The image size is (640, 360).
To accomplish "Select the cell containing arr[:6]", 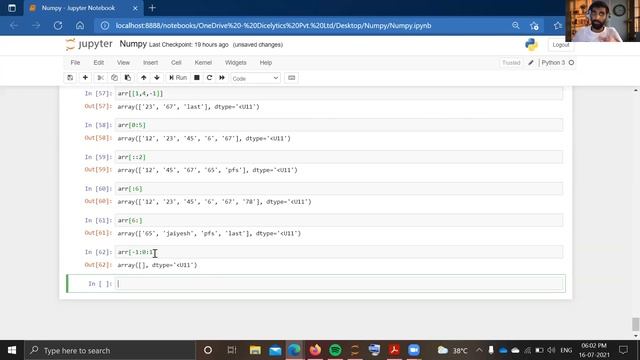I will click(x=339, y=189).
